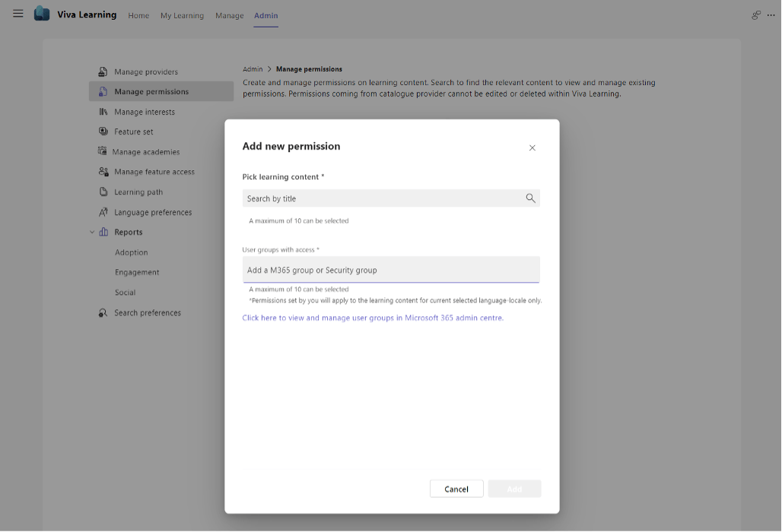Click the Manage providers icon
This screenshot has width=782, height=532.
point(103,71)
